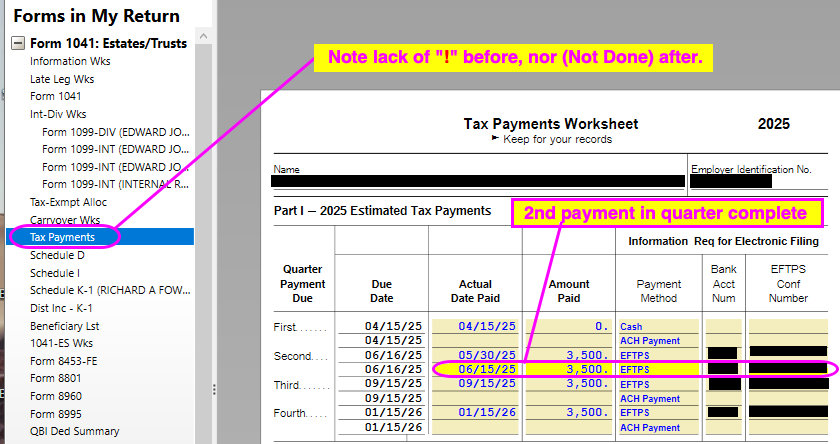Open the Schedule K-1 (RICHARD A FOW... entry
This screenshot has width=840, height=444.
(109, 290)
